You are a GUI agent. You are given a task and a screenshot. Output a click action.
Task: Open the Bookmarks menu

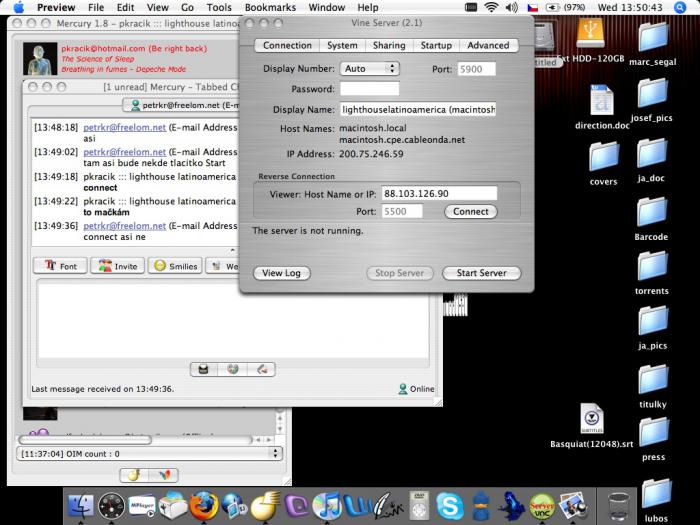point(270,8)
